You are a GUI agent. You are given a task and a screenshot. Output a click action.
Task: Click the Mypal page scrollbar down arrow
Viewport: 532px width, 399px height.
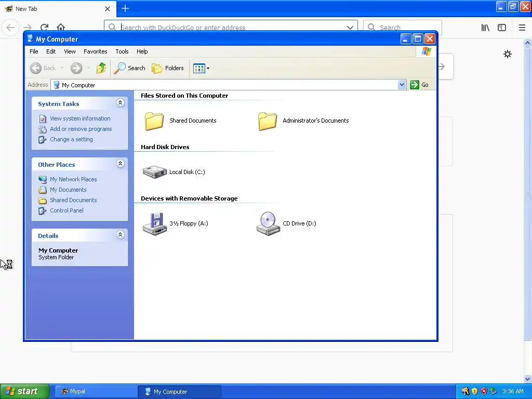click(527, 379)
